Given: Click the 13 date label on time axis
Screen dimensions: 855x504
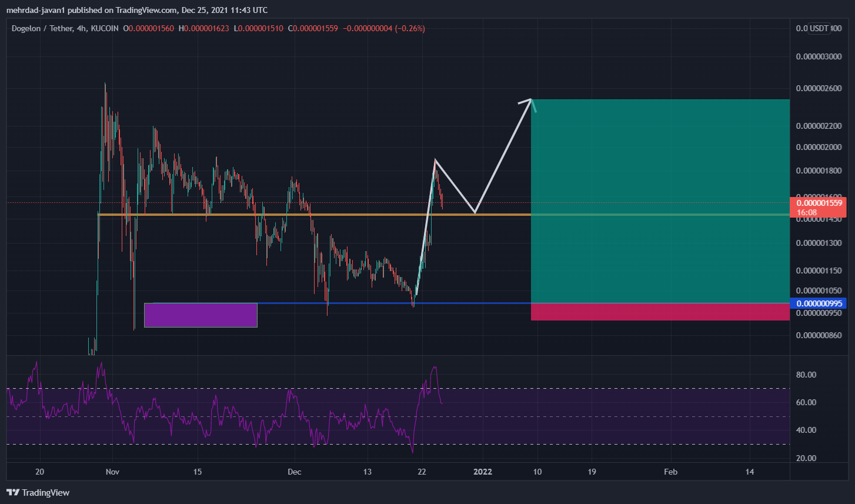Looking at the screenshot, I should pyautogui.click(x=367, y=472).
